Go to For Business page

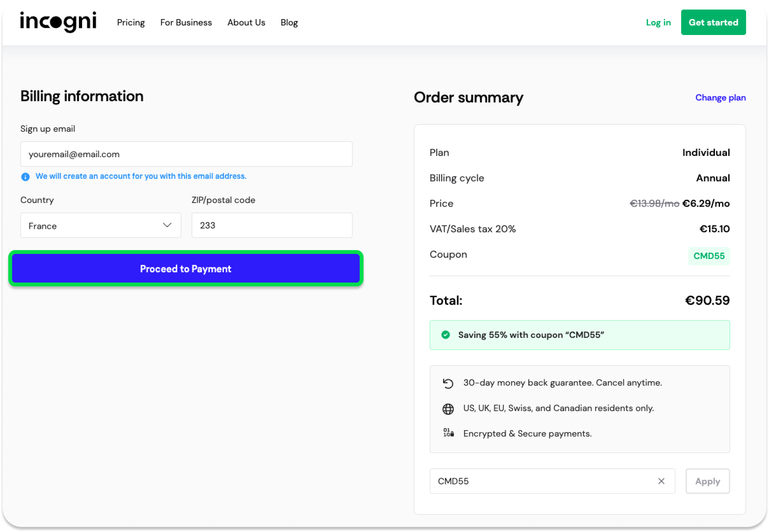click(186, 23)
